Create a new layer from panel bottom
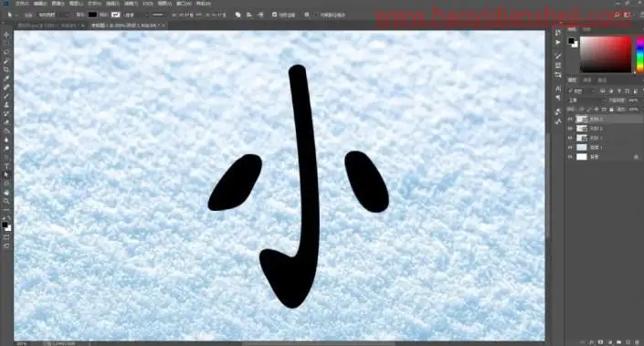Screen dimensions: 644x346 coord(628,342)
